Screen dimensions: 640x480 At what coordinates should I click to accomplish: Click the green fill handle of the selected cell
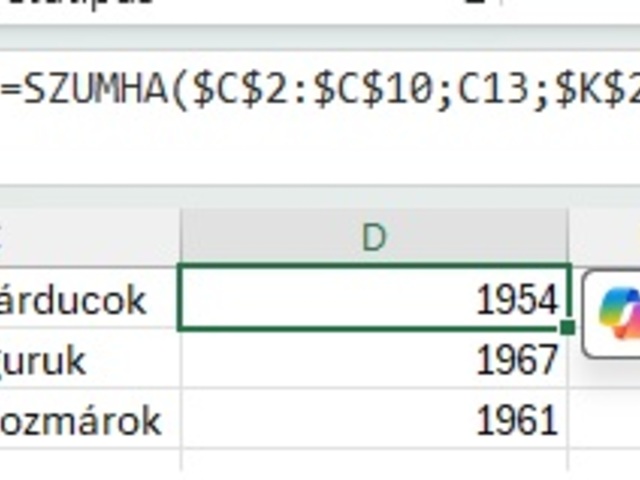click(x=568, y=328)
